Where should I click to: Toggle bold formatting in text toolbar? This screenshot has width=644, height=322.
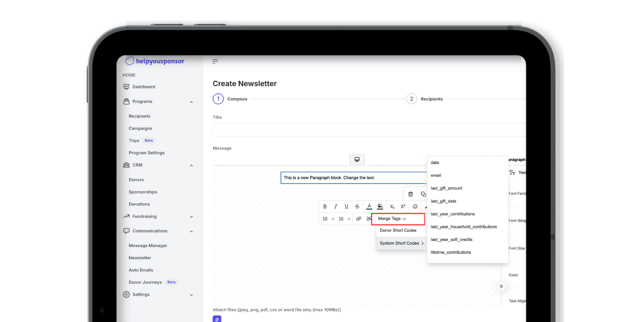tap(325, 206)
